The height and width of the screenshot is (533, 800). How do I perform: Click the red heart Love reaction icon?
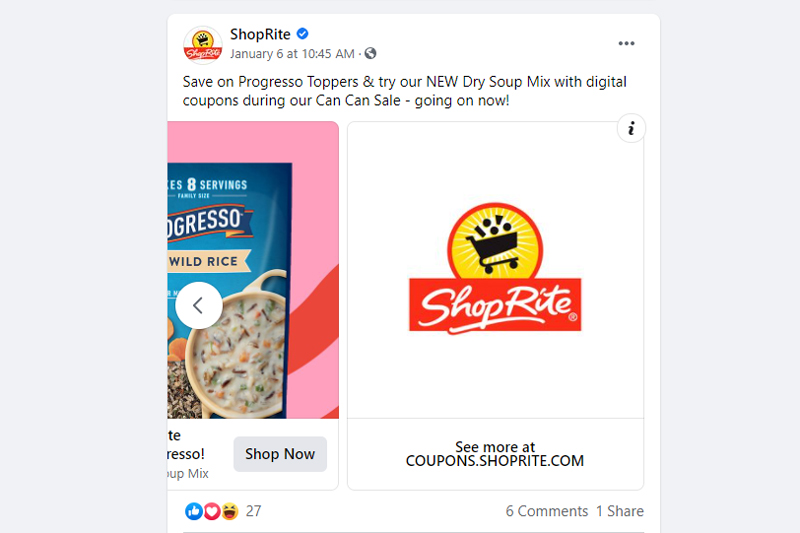212,511
